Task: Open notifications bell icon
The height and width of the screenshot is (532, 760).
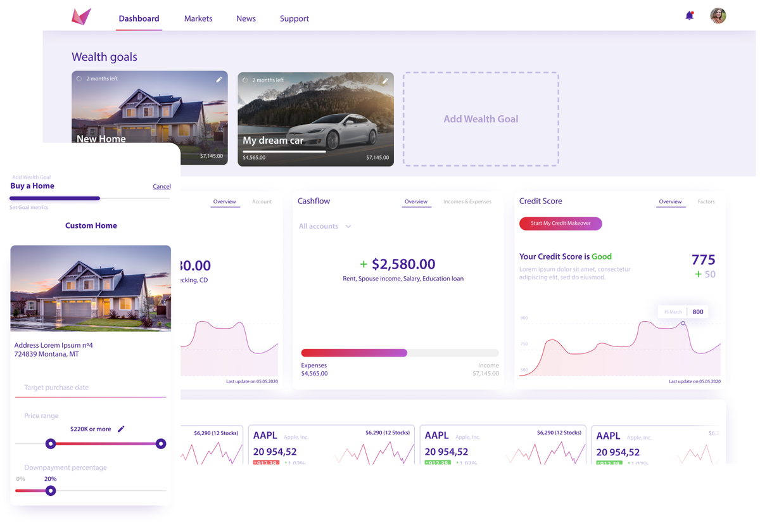Action: pyautogui.click(x=690, y=16)
